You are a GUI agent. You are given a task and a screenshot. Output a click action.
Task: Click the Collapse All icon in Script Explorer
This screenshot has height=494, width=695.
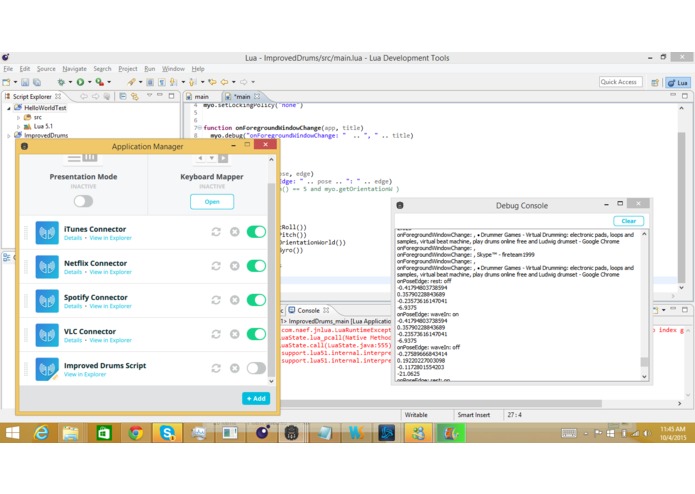pyautogui.click(x=123, y=96)
